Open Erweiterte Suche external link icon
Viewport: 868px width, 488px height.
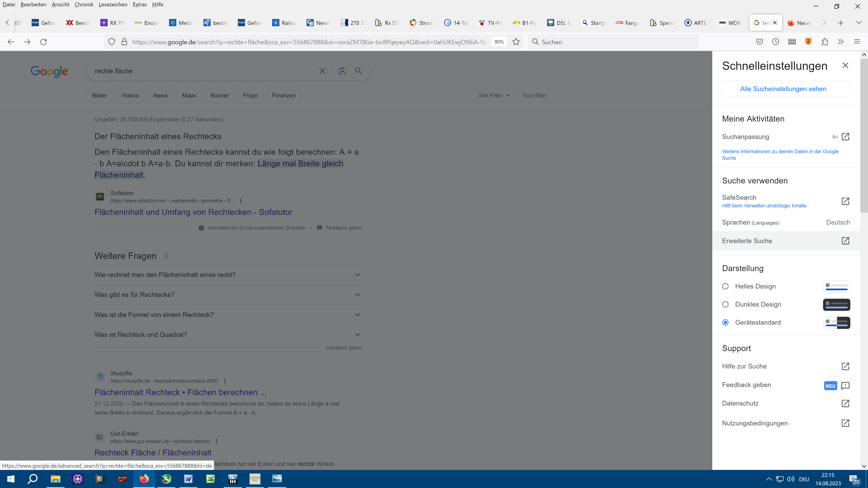pyautogui.click(x=845, y=241)
